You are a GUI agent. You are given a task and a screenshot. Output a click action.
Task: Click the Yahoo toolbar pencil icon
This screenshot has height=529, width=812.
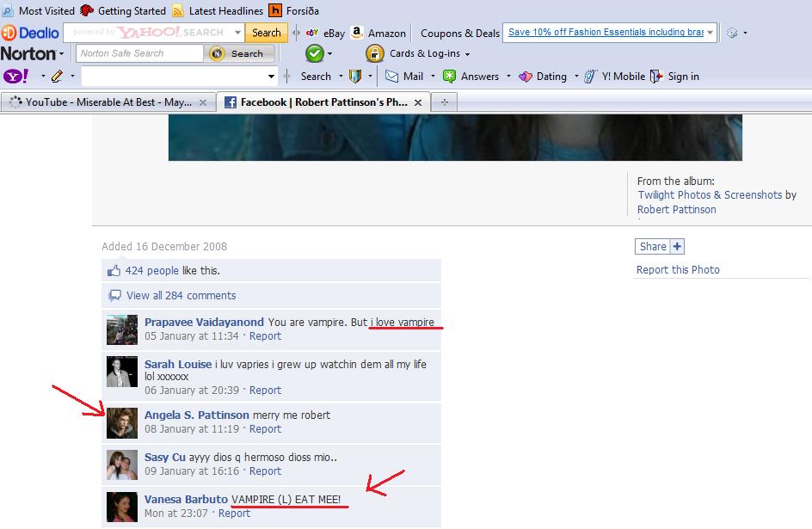tap(57, 77)
